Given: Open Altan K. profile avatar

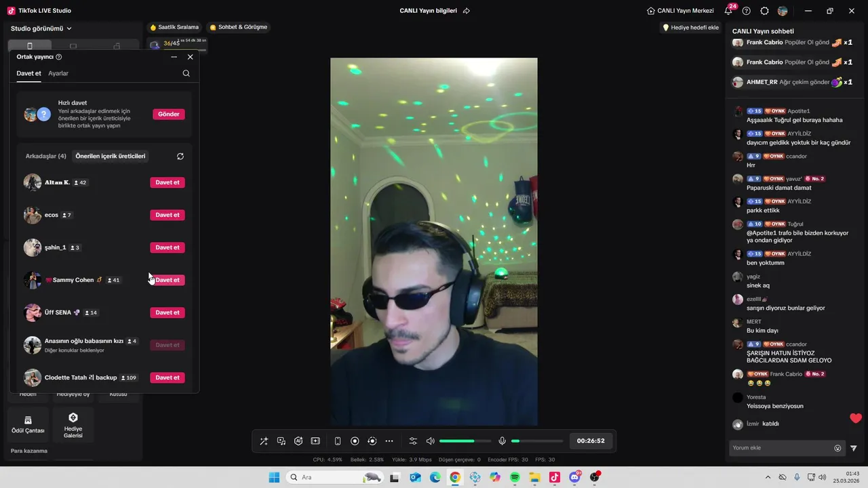Looking at the screenshot, I should coord(33,182).
